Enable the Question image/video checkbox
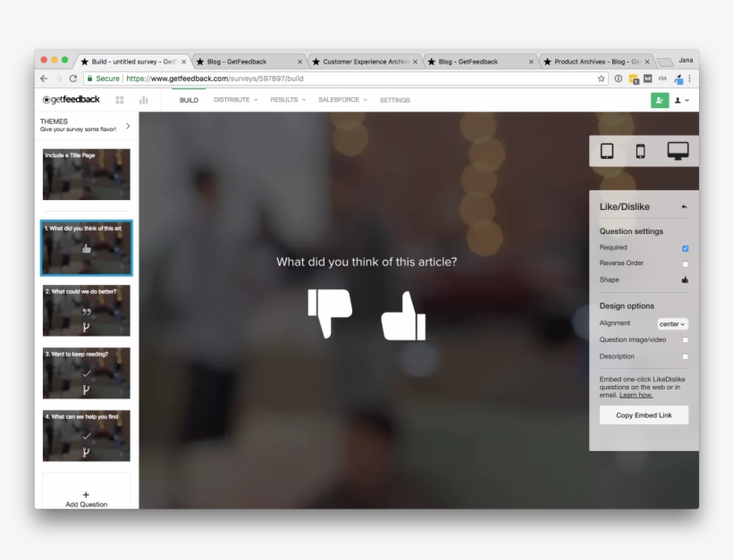 [685, 340]
